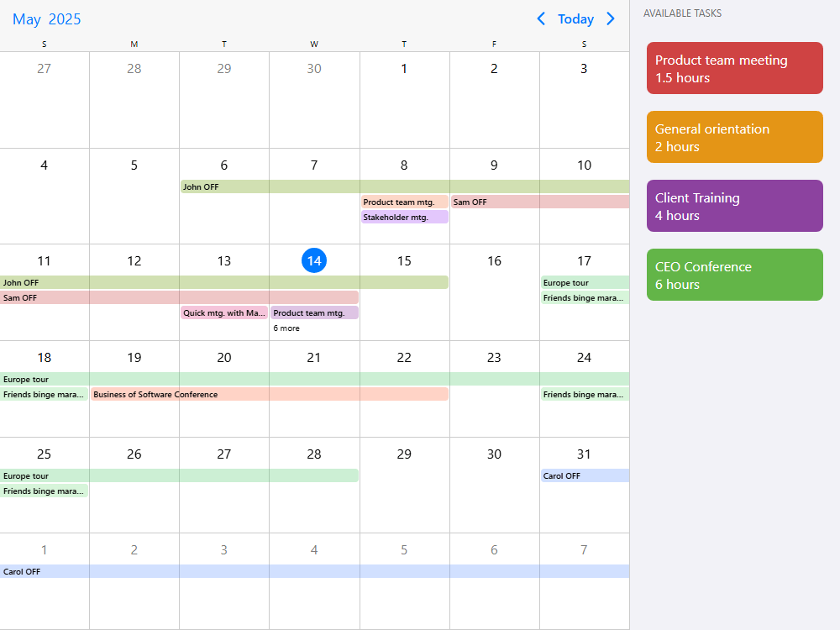This screenshot has height=630, width=840.
Task: Open the May month title
Action: (x=27, y=19)
